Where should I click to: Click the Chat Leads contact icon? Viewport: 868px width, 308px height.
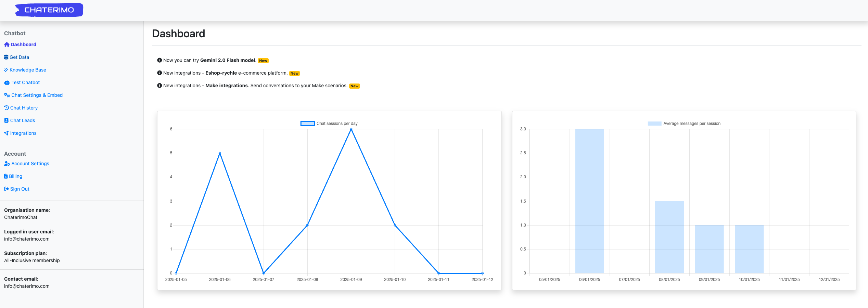7,120
